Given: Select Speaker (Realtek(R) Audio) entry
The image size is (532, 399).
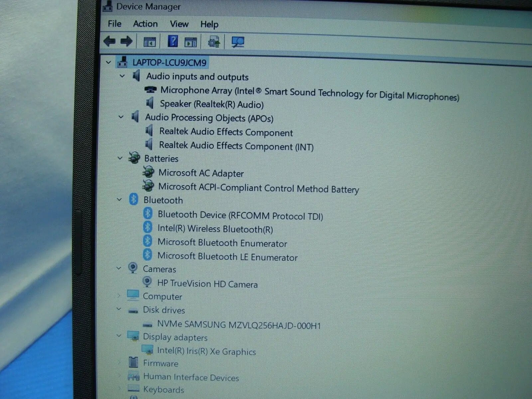Looking at the screenshot, I should coord(212,104).
